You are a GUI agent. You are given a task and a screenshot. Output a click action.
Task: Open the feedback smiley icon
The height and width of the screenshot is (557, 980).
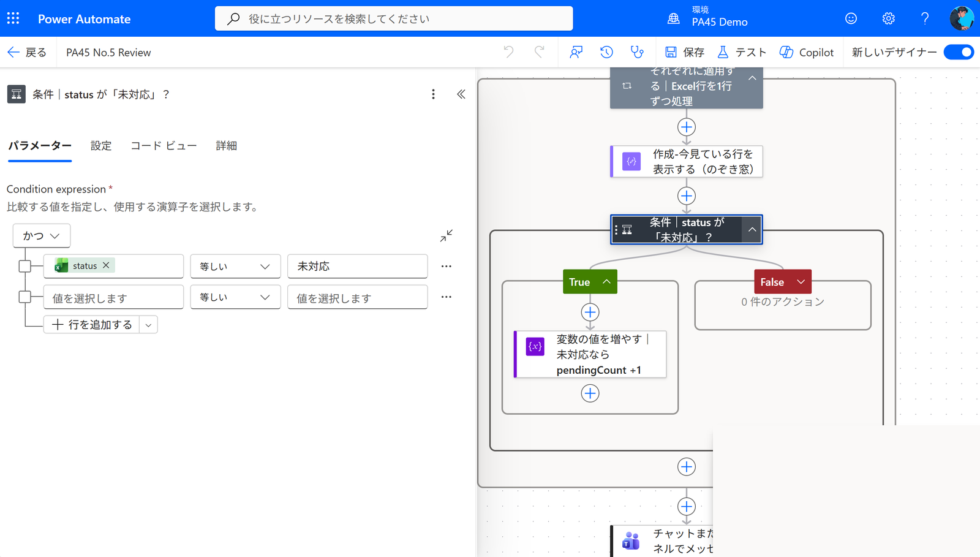click(851, 18)
